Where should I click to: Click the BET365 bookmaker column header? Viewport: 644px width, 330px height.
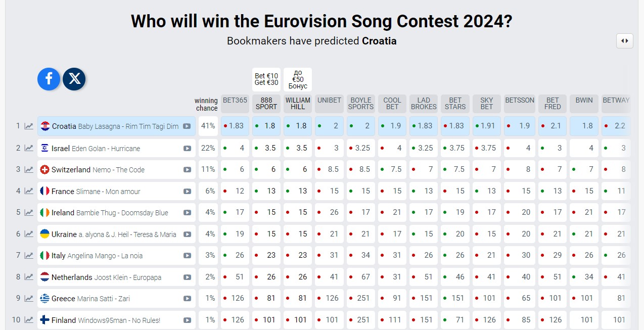point(235,101)
